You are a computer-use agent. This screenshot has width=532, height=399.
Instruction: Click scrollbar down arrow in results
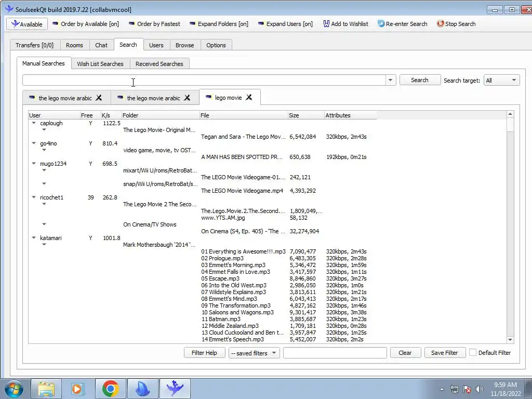510,340
